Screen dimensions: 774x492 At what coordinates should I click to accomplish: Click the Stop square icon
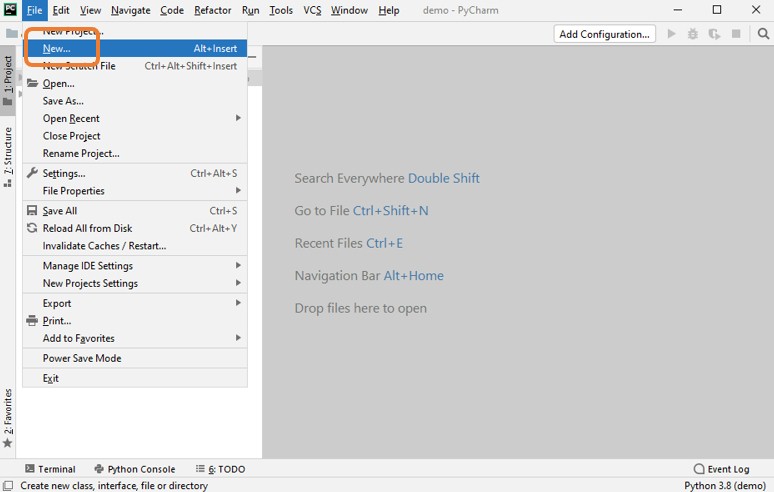[x=736, y=34]
